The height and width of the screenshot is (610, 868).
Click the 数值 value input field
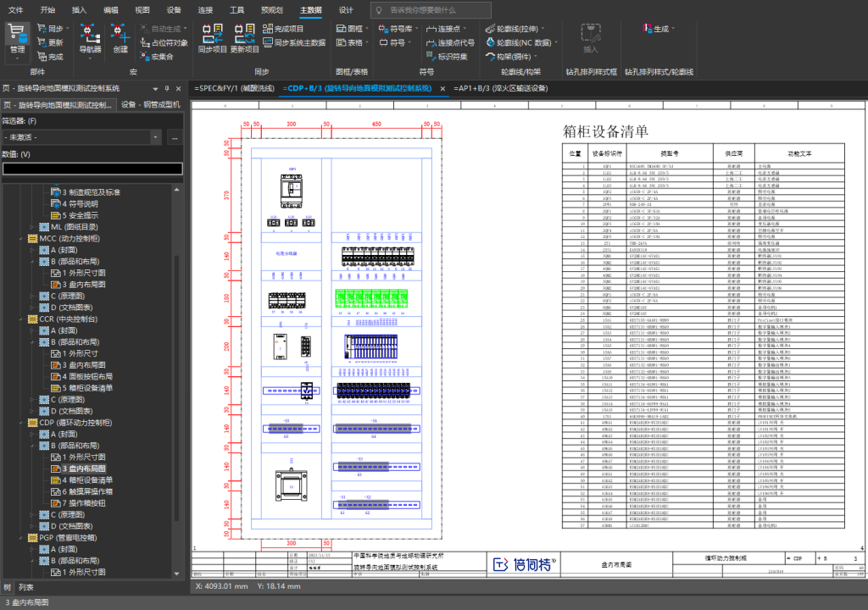[92, 169]
